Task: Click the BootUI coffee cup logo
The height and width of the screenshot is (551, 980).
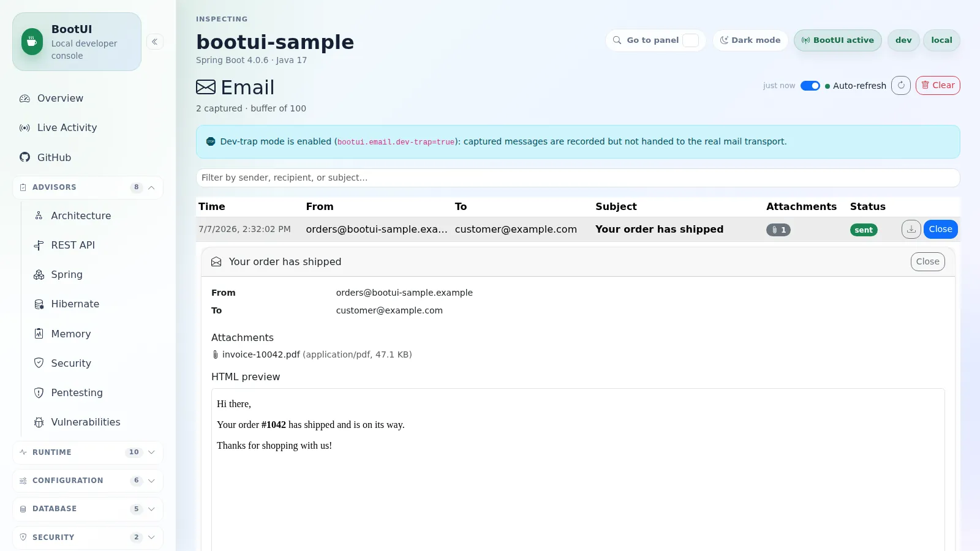Action: tap(32, 42)
